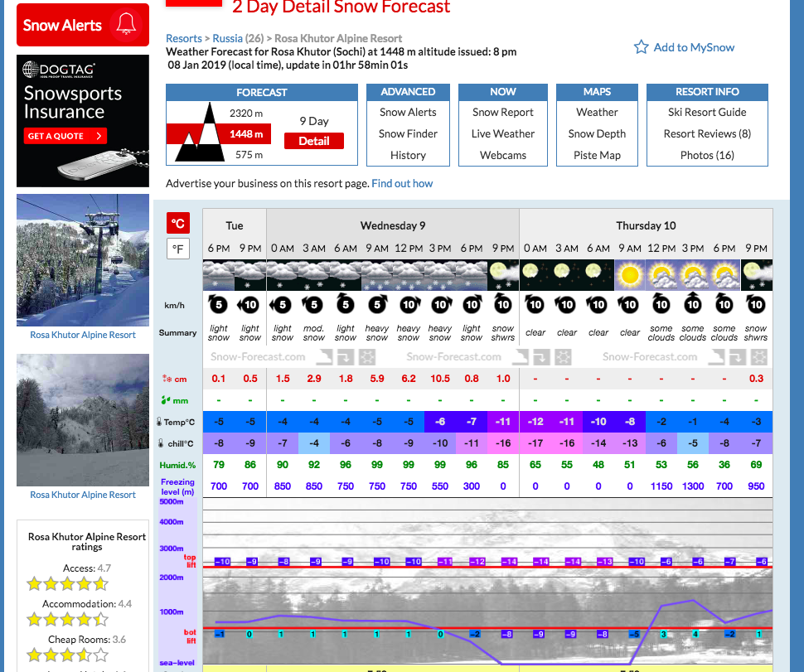Click the -17 chill cell Thursday 0 AM
The width and height of the screenshot is (804, 672).
[535, 442]
